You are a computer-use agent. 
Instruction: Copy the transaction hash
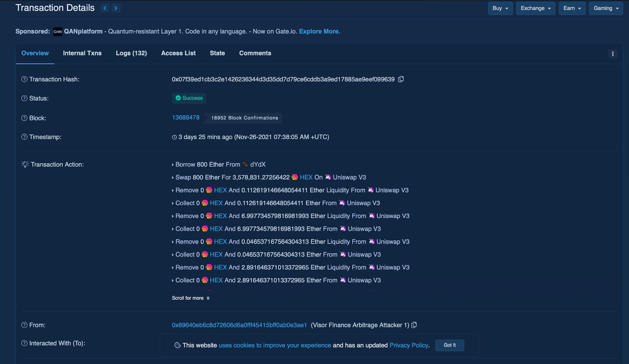click(401, 79)
